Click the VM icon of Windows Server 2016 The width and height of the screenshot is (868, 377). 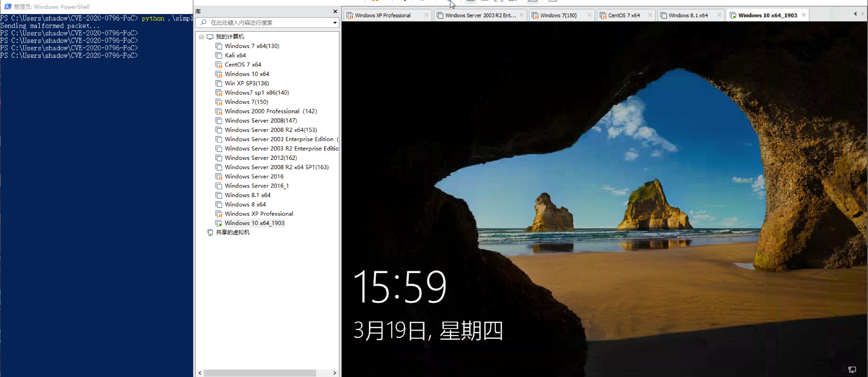(219, 177)
